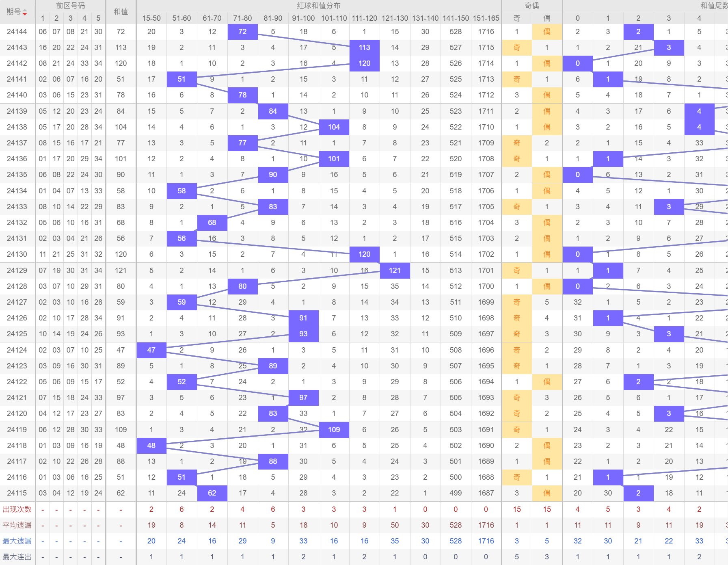Viewport: 728px width, 565px height.
Task: Click highlighted 104 cell in row 24138
Action: [334, 127]
